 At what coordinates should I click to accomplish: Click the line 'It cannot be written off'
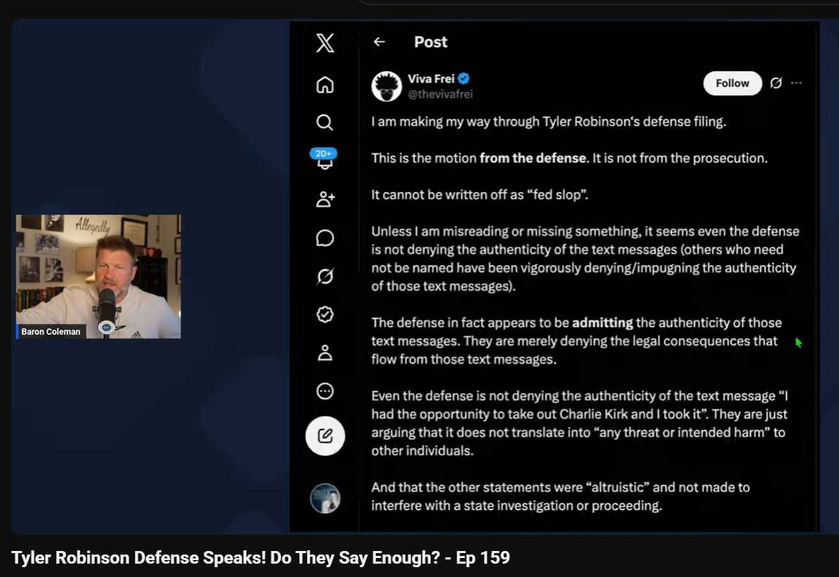tap(479, 195)
